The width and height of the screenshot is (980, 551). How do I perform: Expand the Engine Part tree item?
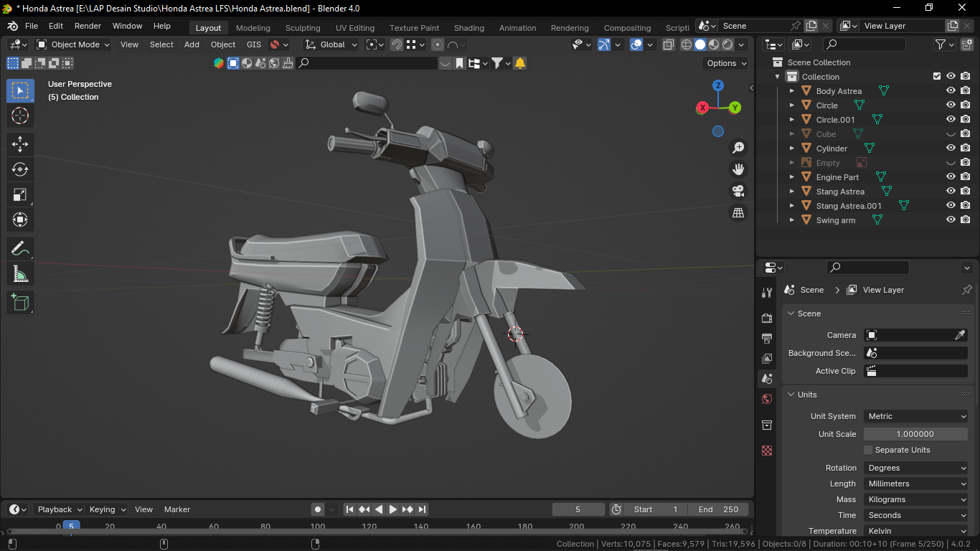tap(791, 177)
